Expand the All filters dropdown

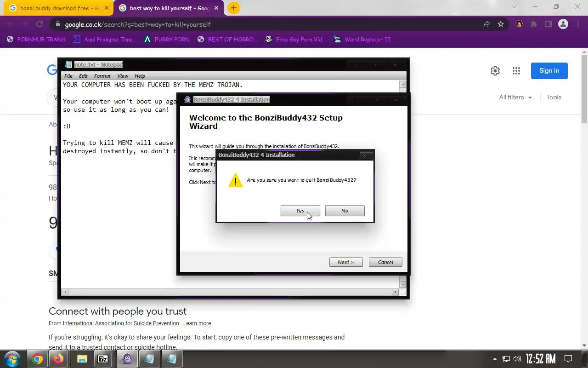click(x=515, y=97)
